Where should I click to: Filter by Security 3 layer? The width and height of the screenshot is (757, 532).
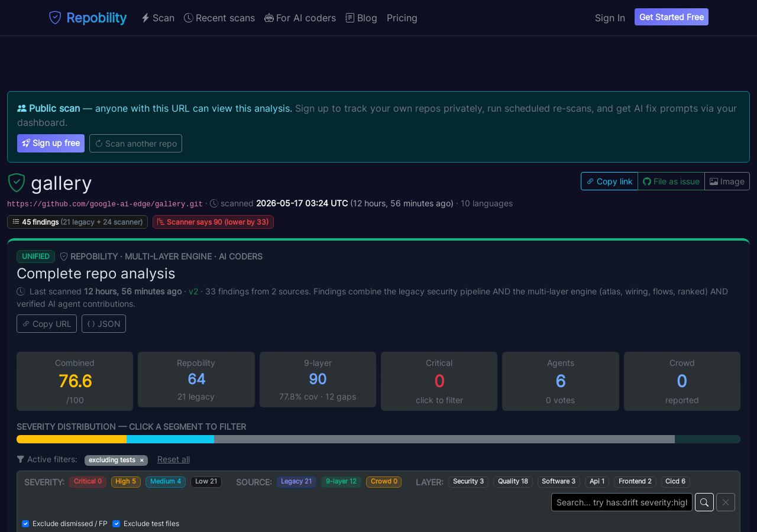(x=468, y=482)
